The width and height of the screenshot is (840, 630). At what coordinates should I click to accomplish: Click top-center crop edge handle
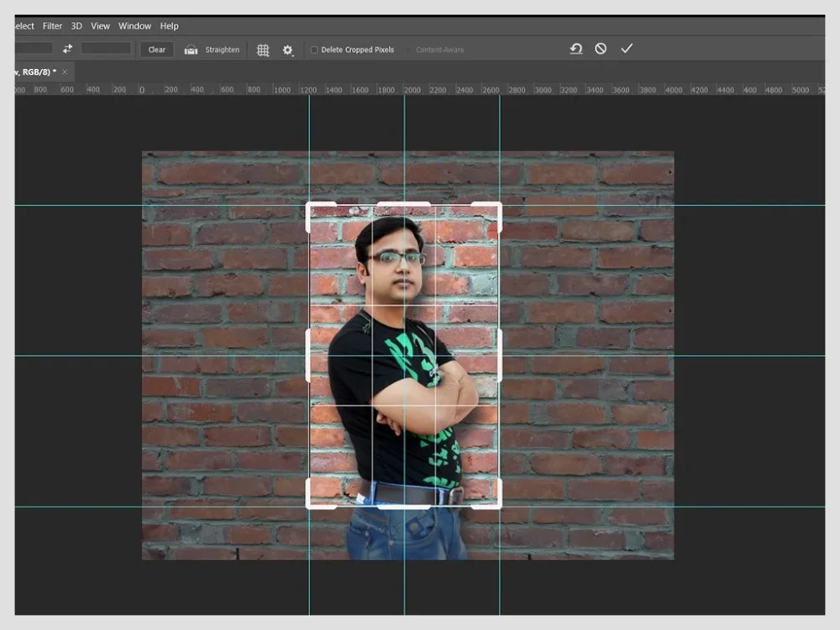click(404, 203)
